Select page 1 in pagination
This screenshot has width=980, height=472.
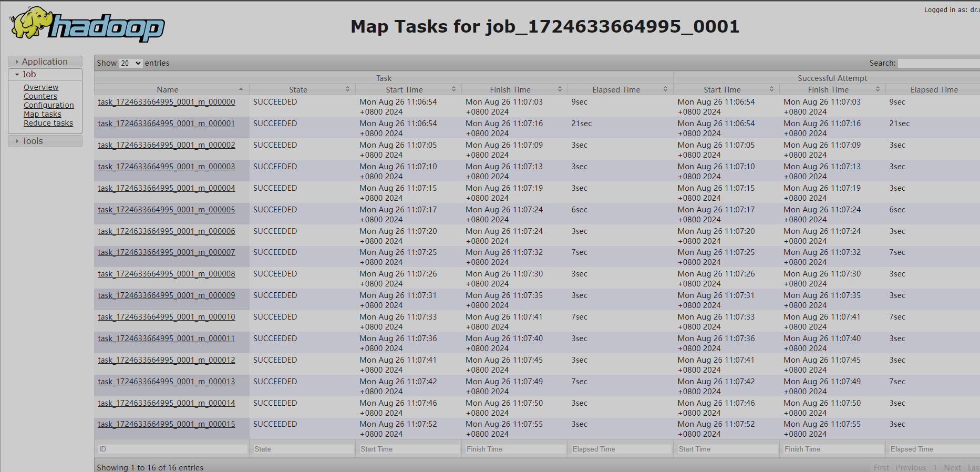935,467
